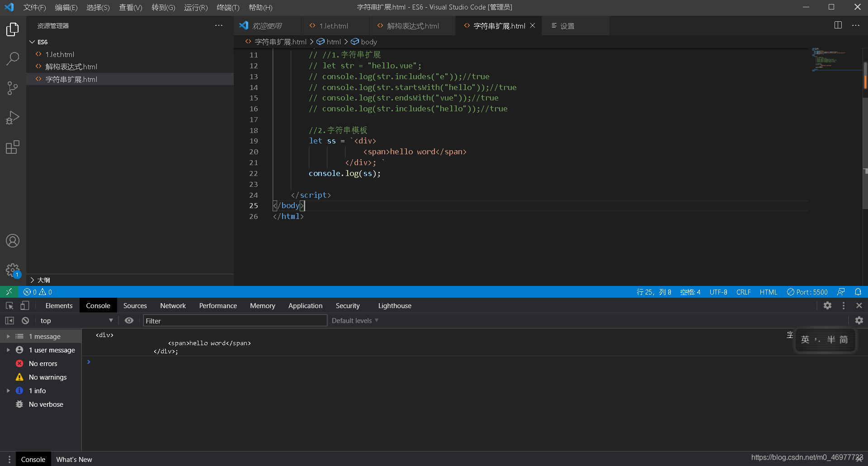Open What's New drawer tab
Screen dimensions: 868x466
coord(74,459)
